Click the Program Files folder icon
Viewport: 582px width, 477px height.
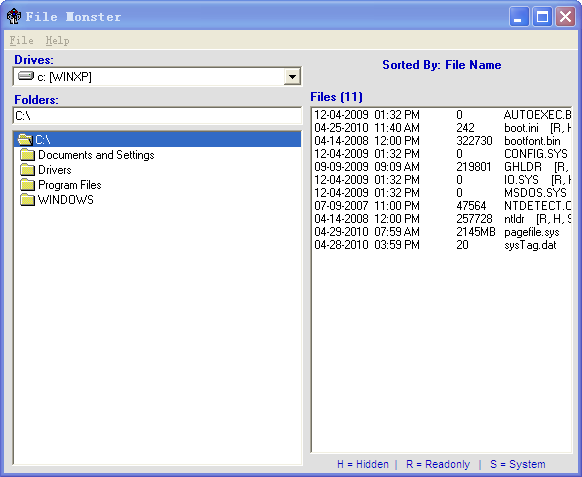[x=27, y=185]
